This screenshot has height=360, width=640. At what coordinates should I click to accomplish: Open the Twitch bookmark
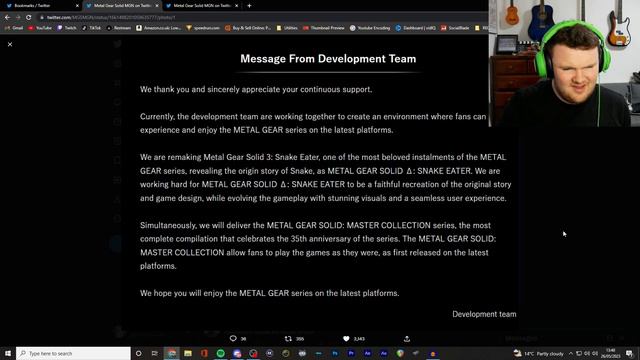67,28
